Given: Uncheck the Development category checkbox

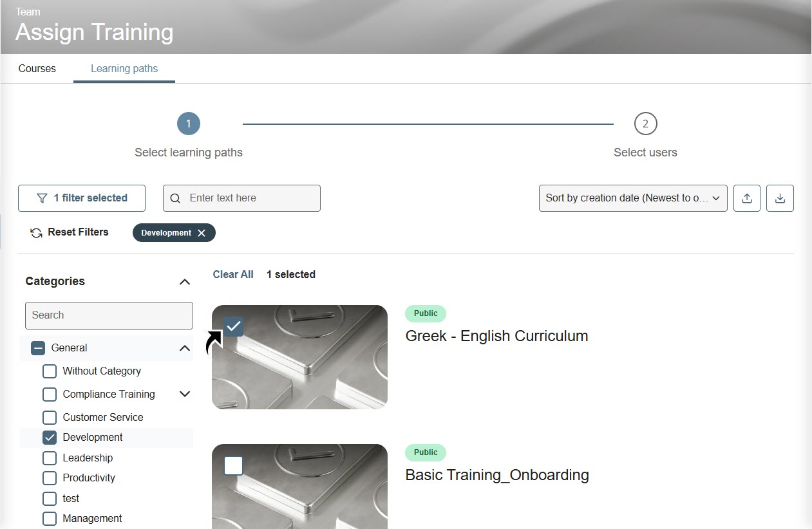Looking at the screenshot, I should [50, 438].
